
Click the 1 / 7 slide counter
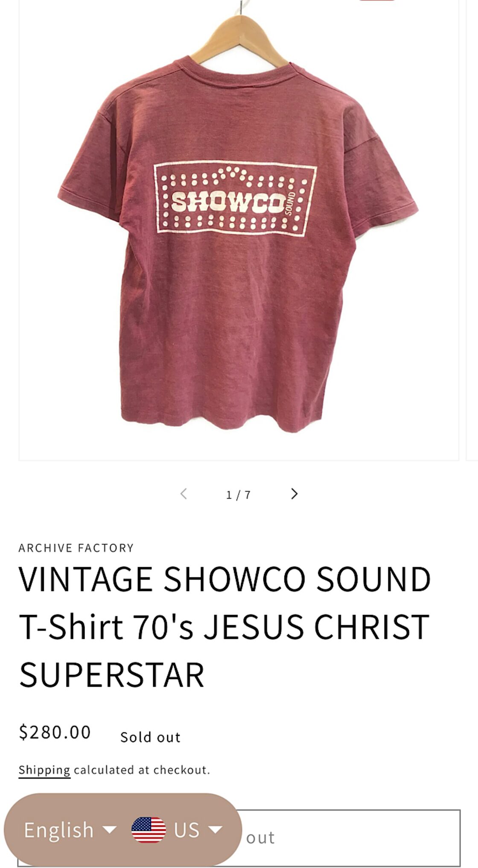(x=239, y=495)
